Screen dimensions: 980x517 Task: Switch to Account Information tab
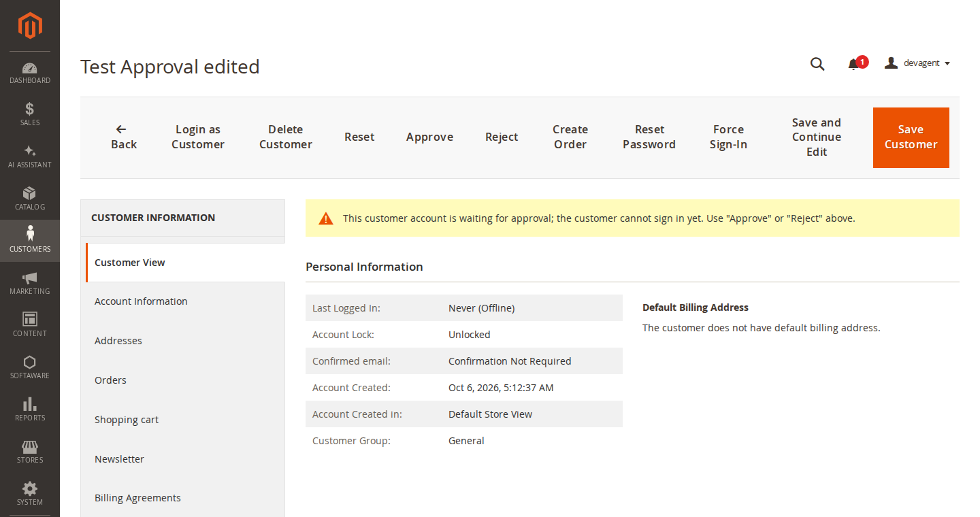tap(185, 301)
